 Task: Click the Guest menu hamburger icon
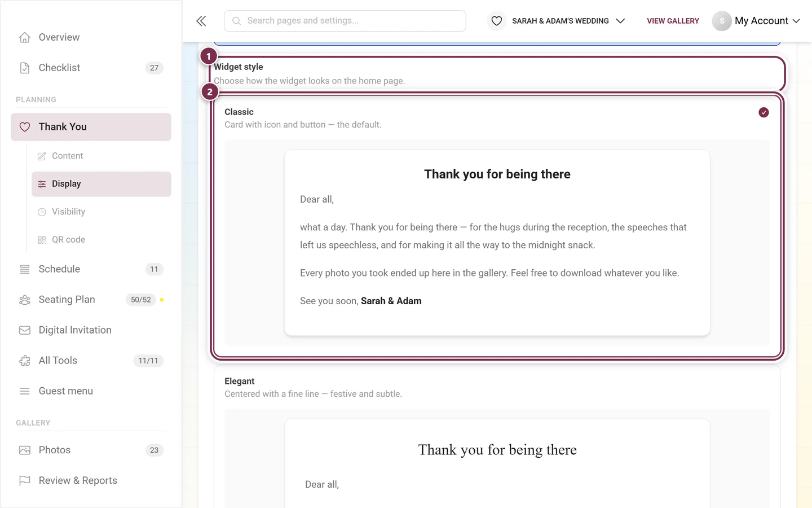(25, 391)
